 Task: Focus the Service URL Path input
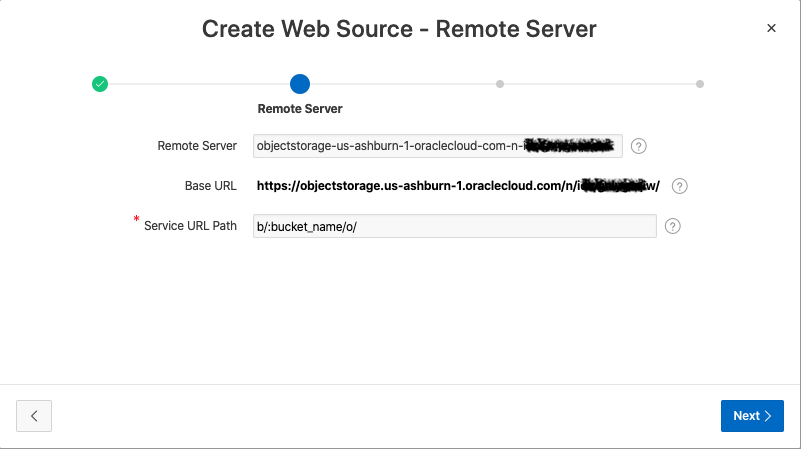[455, 226]
